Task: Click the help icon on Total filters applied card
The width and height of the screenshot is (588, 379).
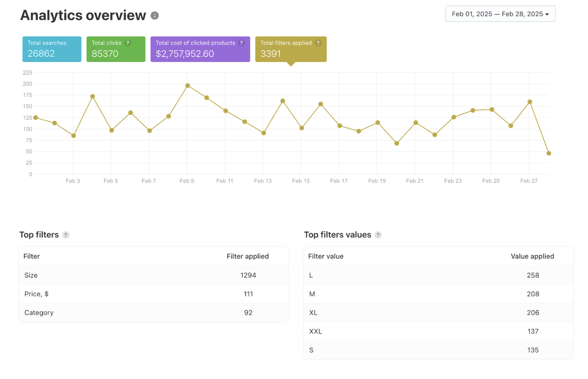Action: pyautogui.click(x=318, y=43)
